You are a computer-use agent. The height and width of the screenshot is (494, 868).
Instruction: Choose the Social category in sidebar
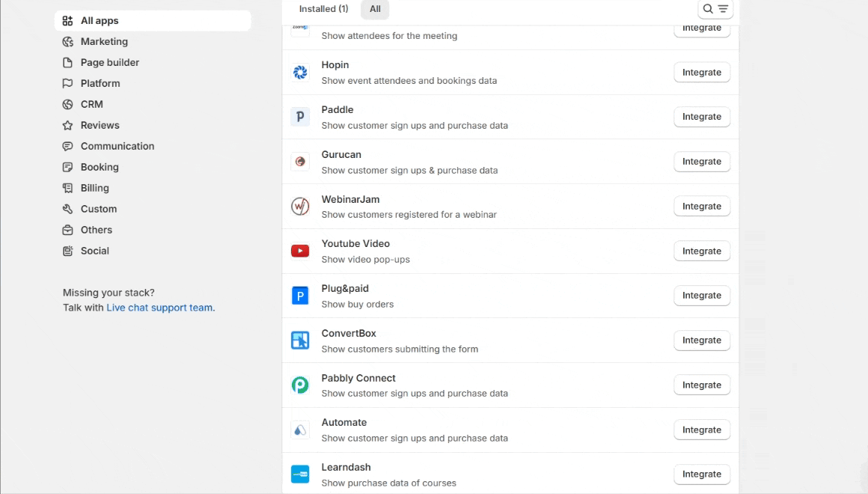click(x=95, y=251)
